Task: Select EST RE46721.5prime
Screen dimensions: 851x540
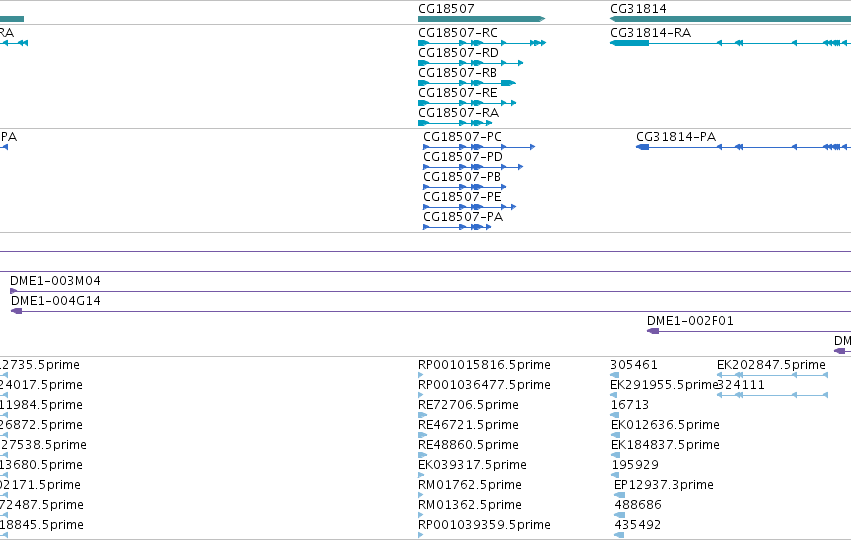Action: click(x=468, y=425)
